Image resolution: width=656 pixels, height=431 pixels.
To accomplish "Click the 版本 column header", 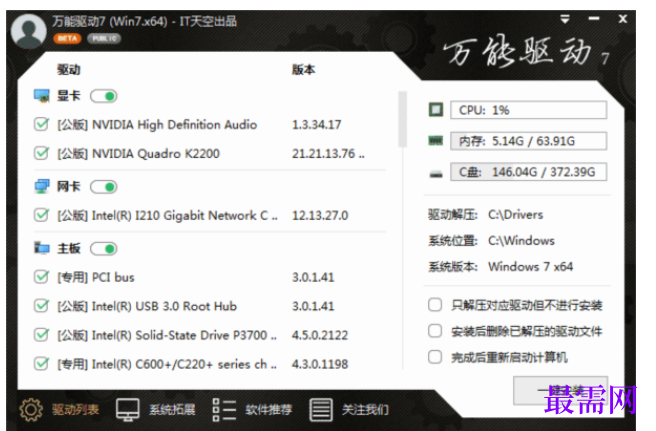I will (304, 69).
